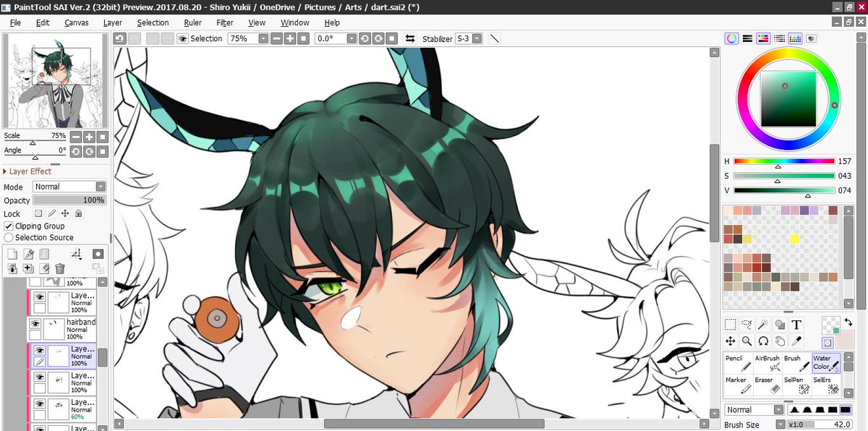The height and width of the screenshot is (431, 868).
Task: Reset navigator scale with square button
Action: [103, 137]
